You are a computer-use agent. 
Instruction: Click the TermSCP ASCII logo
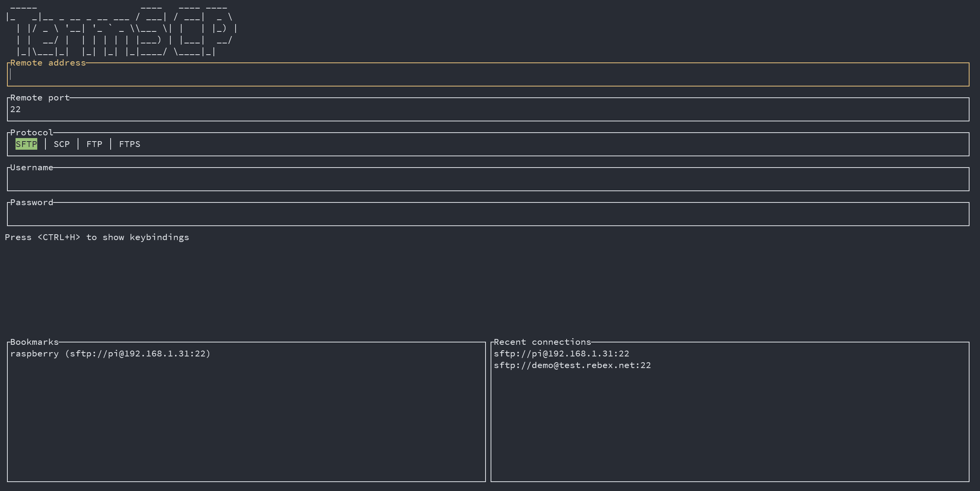point(120,29)
